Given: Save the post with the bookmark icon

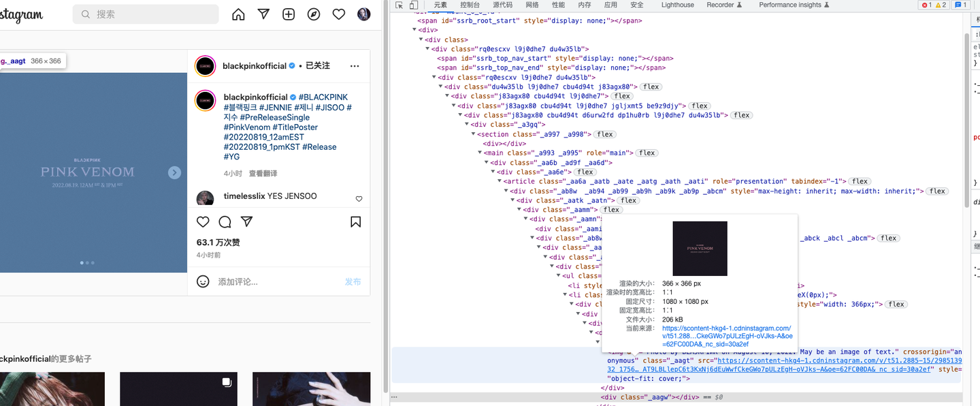Looking at the screenshot, I should [x=355, y=222].
